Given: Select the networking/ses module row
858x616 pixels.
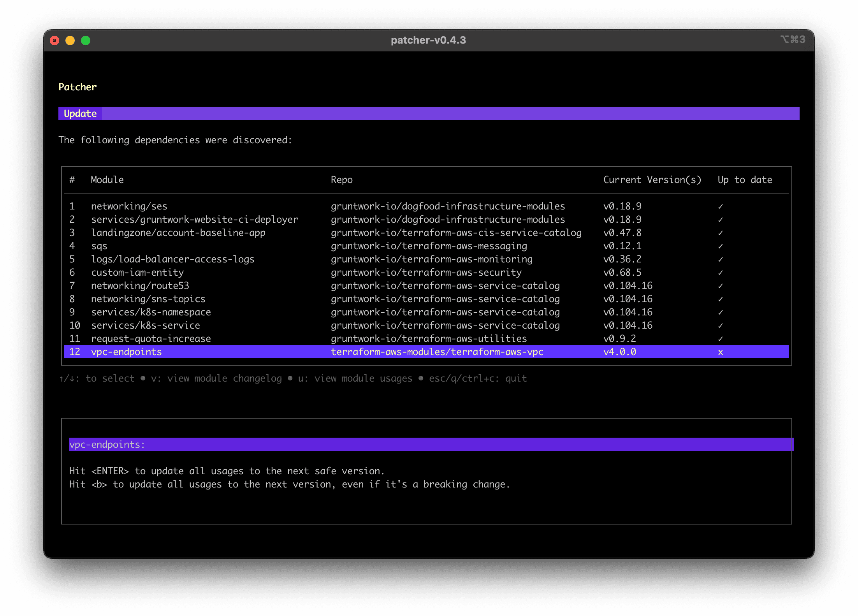Looking at the screenshot, I should 426,206.
